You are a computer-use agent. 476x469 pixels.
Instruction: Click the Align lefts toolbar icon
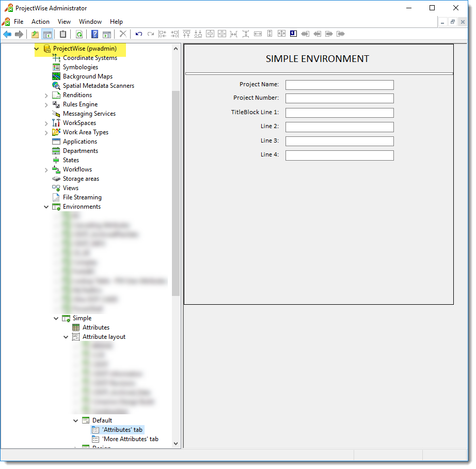coord(163,34)
